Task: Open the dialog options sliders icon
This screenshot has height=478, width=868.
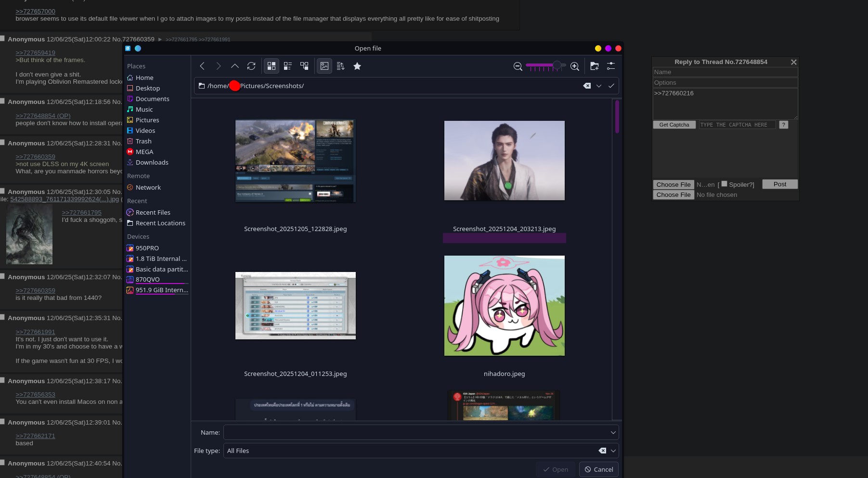Action: pos(611,66)
